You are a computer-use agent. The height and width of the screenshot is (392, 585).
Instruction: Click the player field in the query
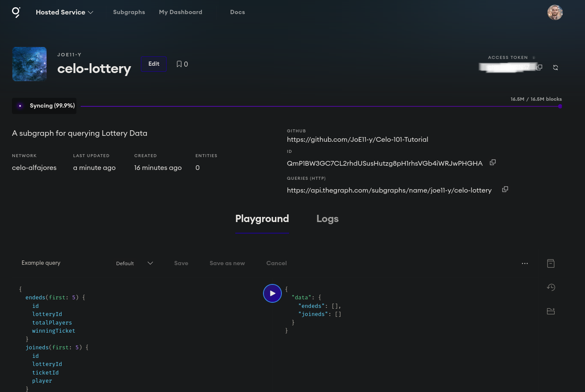point(42,381)
